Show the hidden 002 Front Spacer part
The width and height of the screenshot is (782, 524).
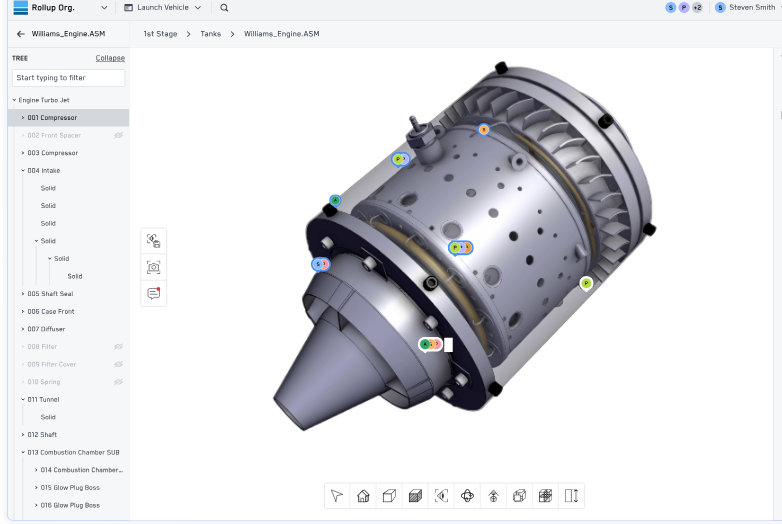pyautogui.click(x=118, y=135)
